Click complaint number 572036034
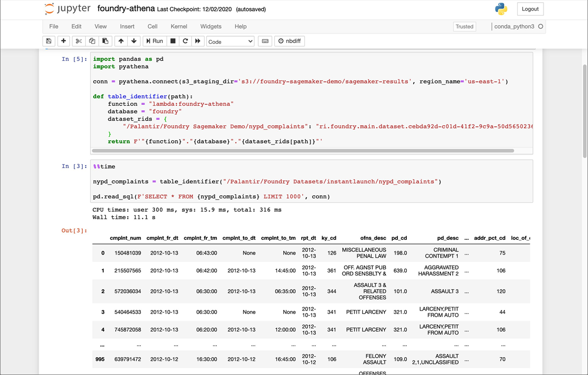 pos(128,291)
